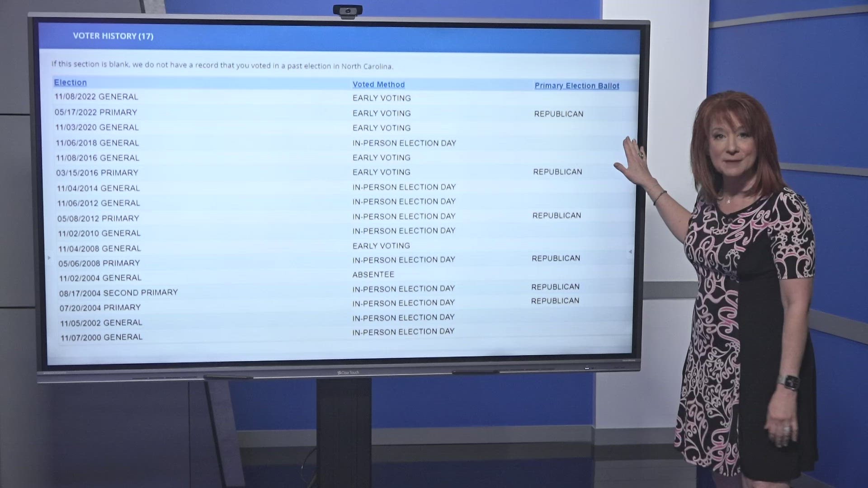868x488 pixels.
Task: Click the Election column header to sort
Action: [x=70, y=82]
